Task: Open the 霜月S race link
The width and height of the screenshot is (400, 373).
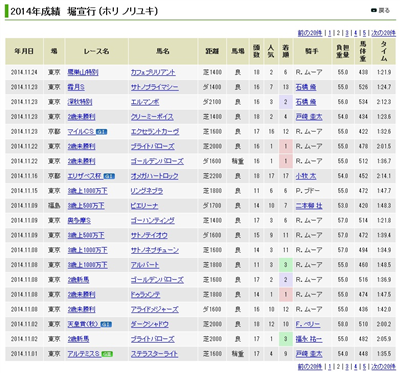Action: pos(76,87)
